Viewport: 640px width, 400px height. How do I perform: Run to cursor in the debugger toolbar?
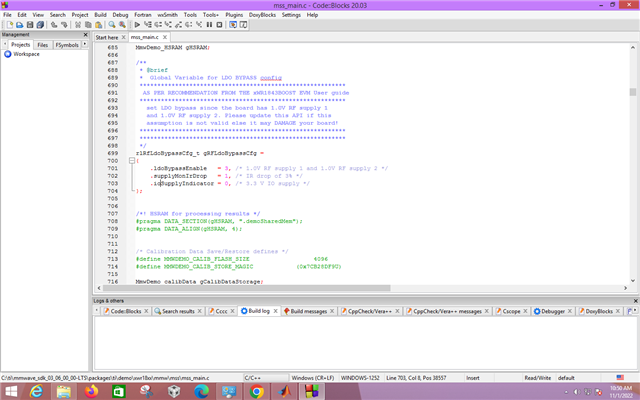coord(148,25)
